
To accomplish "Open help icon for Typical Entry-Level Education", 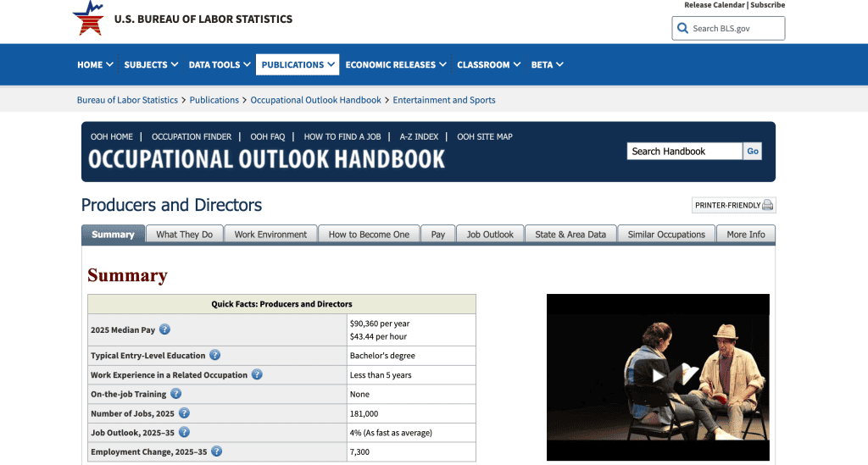I will tap(214, 356).
